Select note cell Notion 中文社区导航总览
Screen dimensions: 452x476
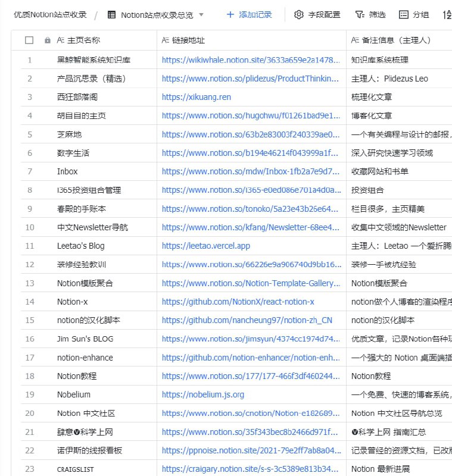coord(397,414)
